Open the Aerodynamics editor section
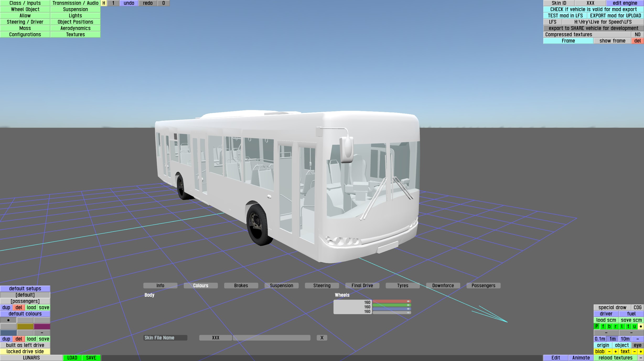Viewport: 644px width, 361px height. pyautogui.click(x=75, y=28)
